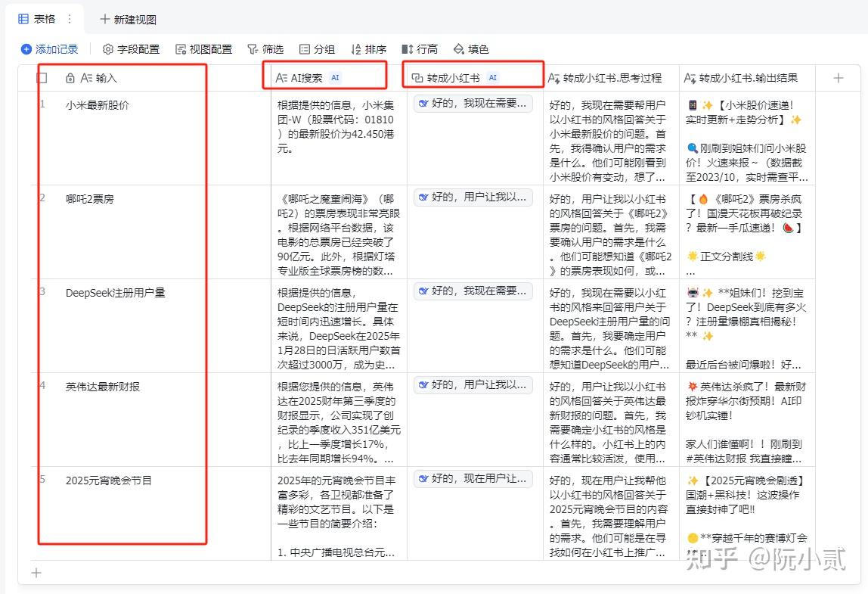This screenshot has height=594, width=868.
Task: Open 视图配置 view settings
Action: coord(203,49)
